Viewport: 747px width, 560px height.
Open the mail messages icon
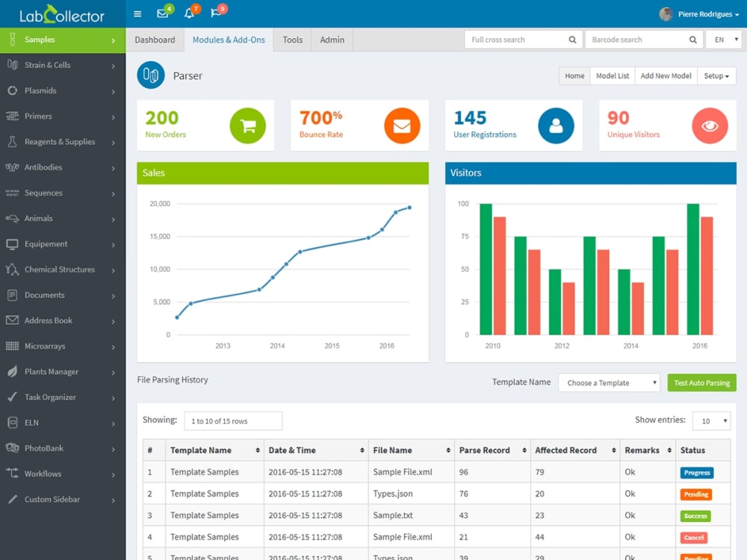point(163,13)
